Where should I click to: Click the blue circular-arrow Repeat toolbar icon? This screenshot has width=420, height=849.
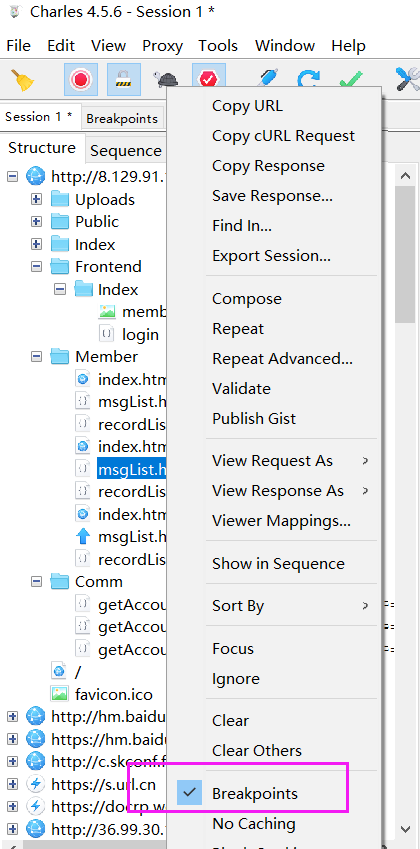click(309, 79)
